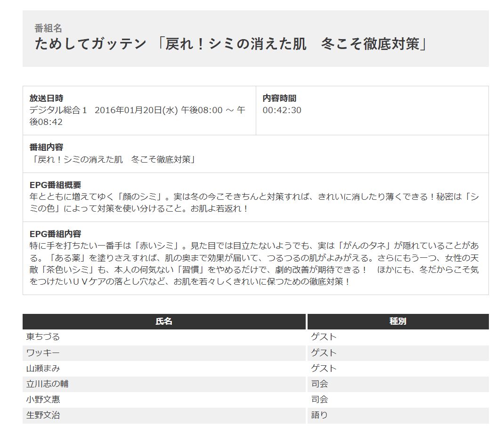Select the 小野文恵 row name

43,400
